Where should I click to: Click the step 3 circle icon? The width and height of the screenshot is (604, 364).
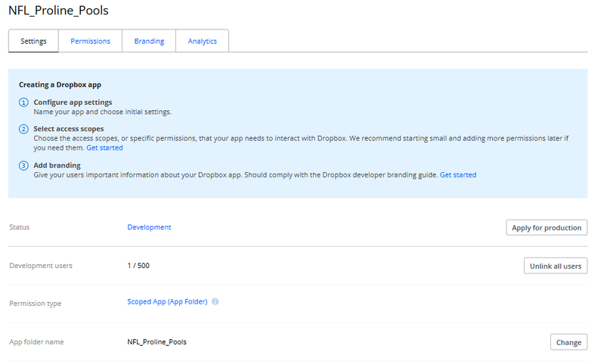tap(24, 165)
